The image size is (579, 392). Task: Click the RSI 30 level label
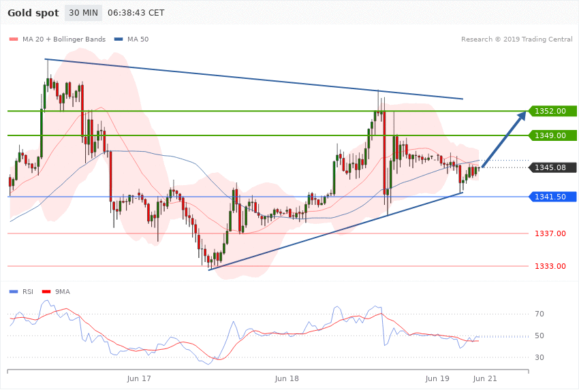tap(539, 357)
